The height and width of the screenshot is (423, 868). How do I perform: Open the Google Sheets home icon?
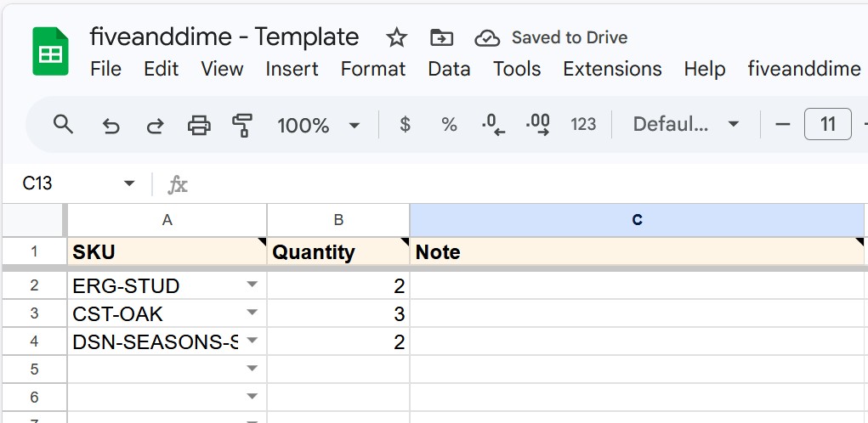[50, 51]
